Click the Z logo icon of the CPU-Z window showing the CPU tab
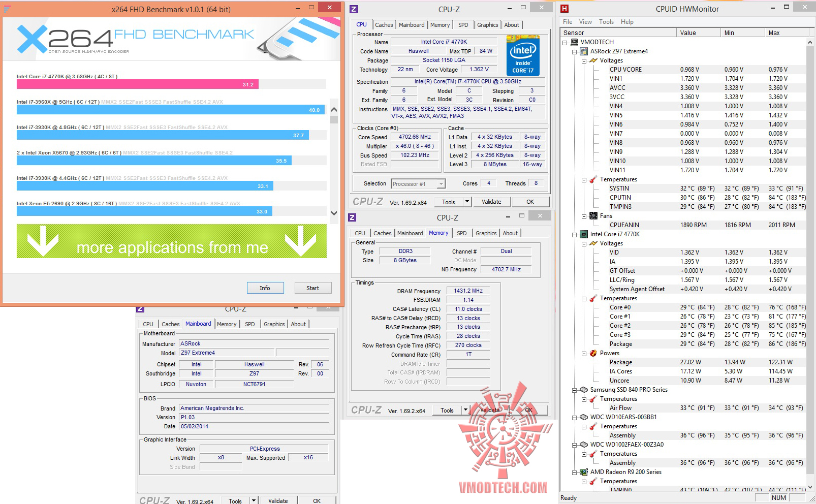Viewport: 816px width, 504px height. click(354, 9)
